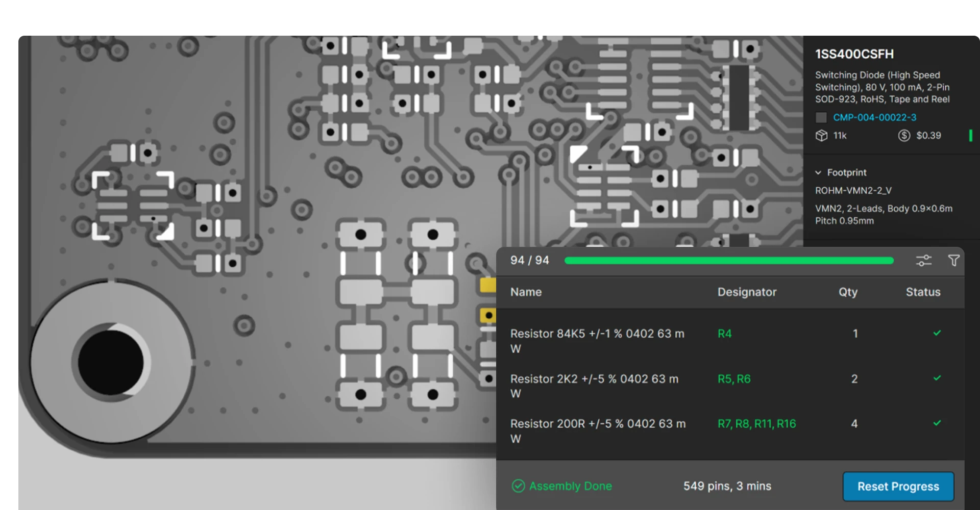Click the checkmark status for R5, R6
The height and width of the screenshot is (510, 980).
click(x=937, y=378)
